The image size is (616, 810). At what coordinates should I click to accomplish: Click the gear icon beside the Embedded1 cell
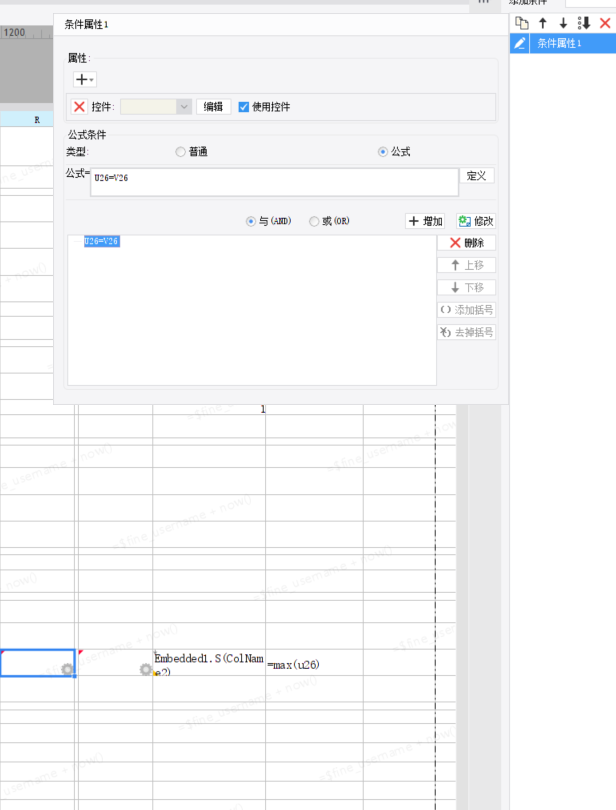coord(146,669)
